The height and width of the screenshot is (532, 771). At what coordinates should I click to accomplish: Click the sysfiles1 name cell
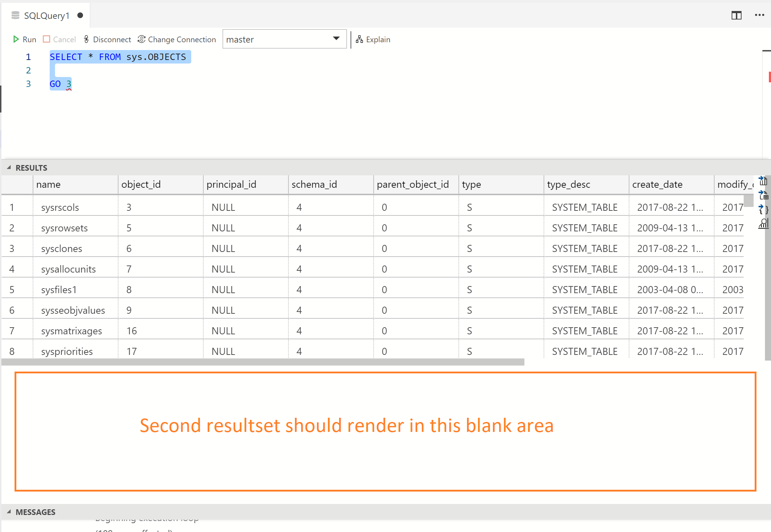coord(59,290)
